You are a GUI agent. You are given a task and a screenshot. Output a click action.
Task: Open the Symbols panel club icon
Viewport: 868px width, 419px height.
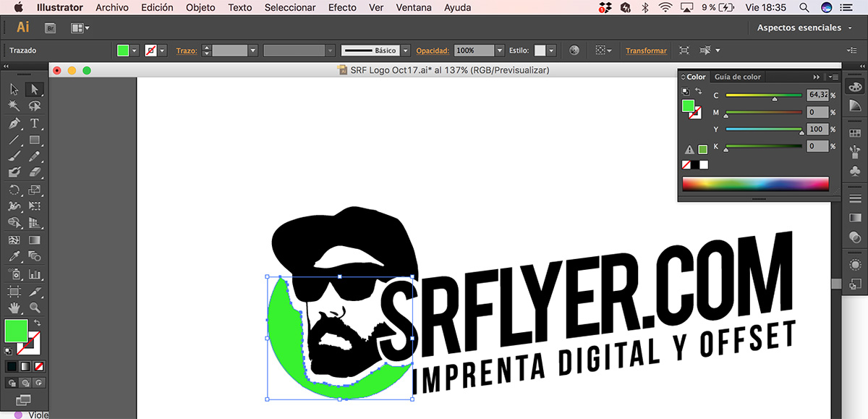[855, 171]
